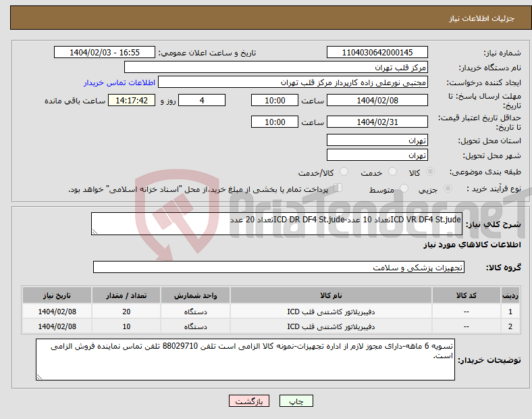Click the unit cell دستگاه in row 1
The height and width of the screenshot is (419, 532).
coord(195,312)
